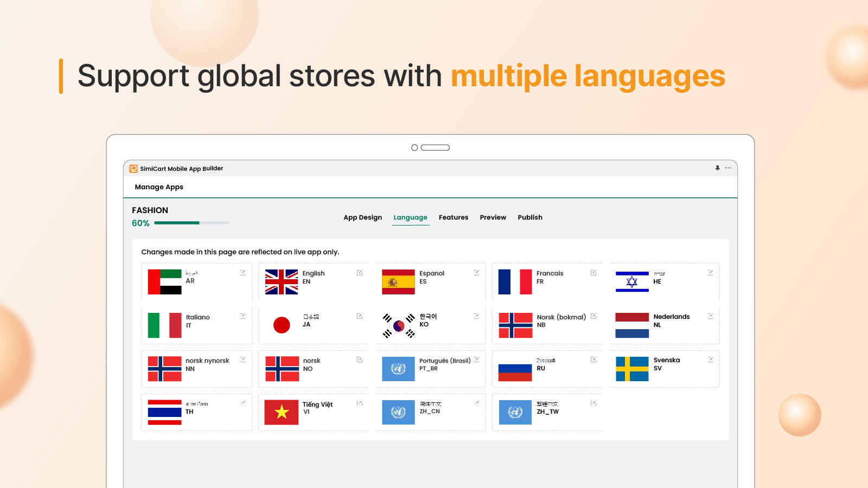Click the Francais language label
The image size is (868, 488).
coord(550,273)
